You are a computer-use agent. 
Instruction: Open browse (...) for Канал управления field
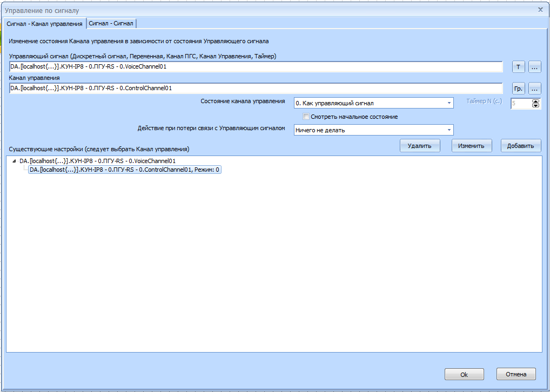pos(534,88)
